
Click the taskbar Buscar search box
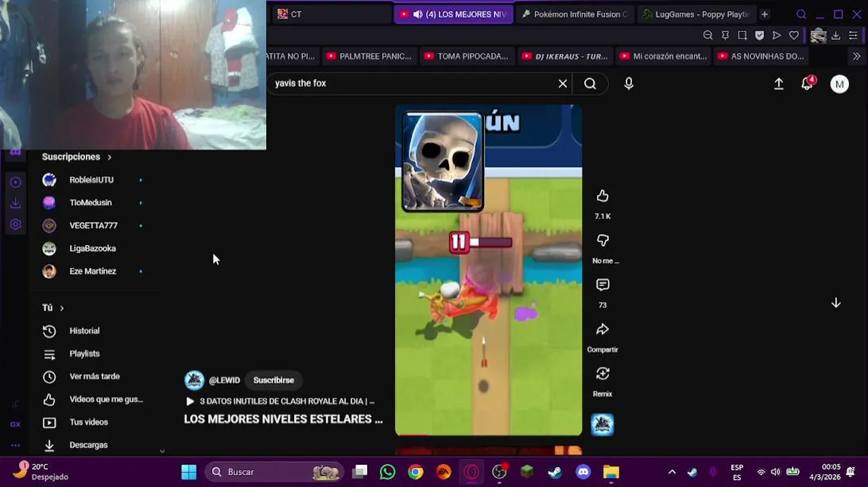(x=274, y=471)
